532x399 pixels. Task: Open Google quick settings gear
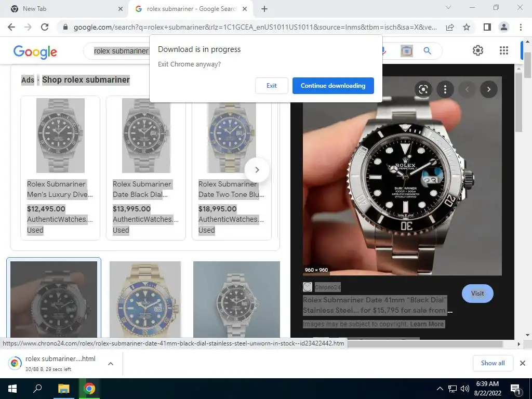[478, 50]
